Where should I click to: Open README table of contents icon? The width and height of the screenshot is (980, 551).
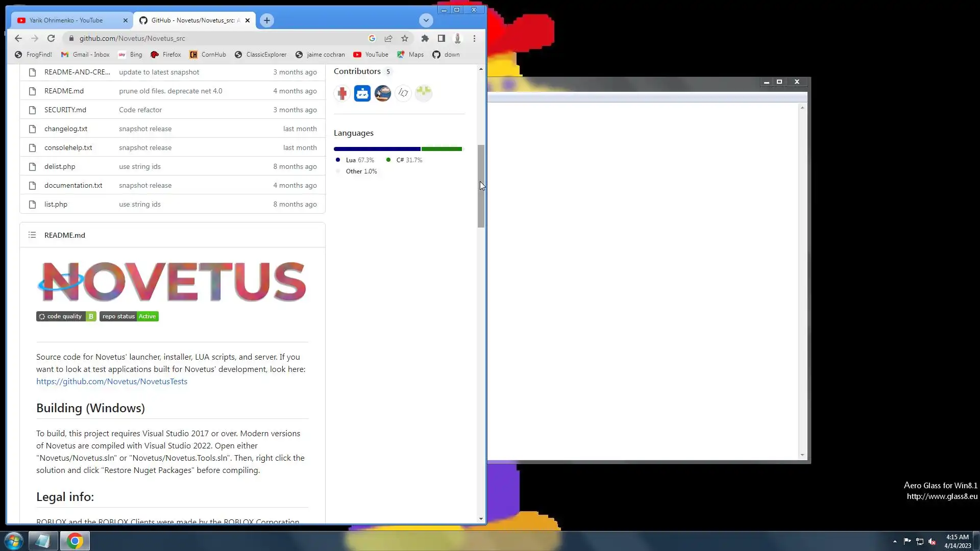[x=32, y=235]
